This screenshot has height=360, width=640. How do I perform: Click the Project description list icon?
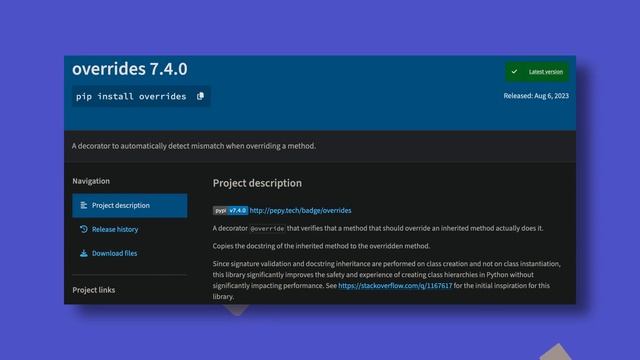(84, 205)
